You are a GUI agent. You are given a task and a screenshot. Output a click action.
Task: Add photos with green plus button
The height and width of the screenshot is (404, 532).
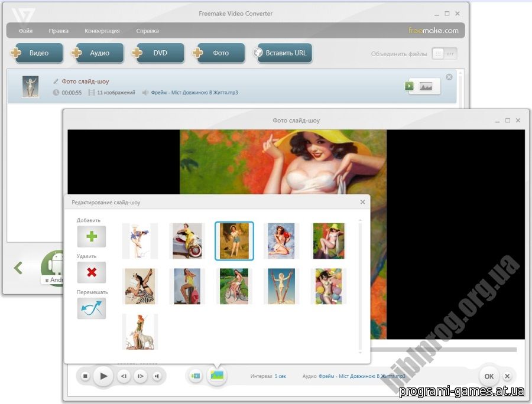point(92,236)
